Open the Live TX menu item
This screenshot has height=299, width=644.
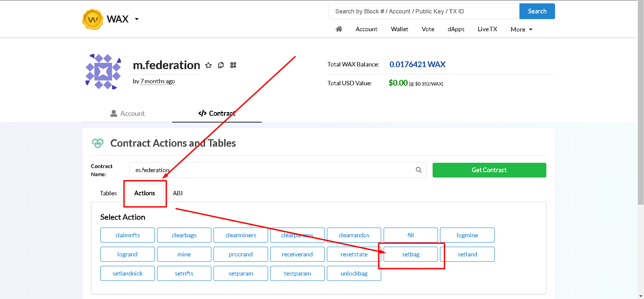[487, 29]
